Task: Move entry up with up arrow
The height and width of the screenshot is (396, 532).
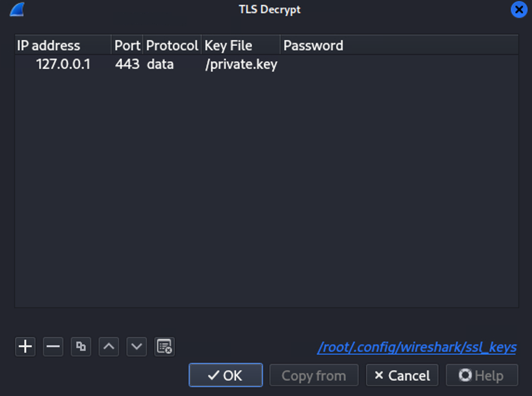Action: pyautogui.click(x=109, y=346)
